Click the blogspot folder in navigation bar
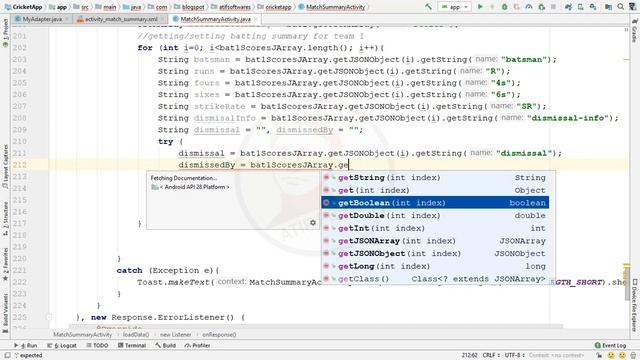 [189, 7]
